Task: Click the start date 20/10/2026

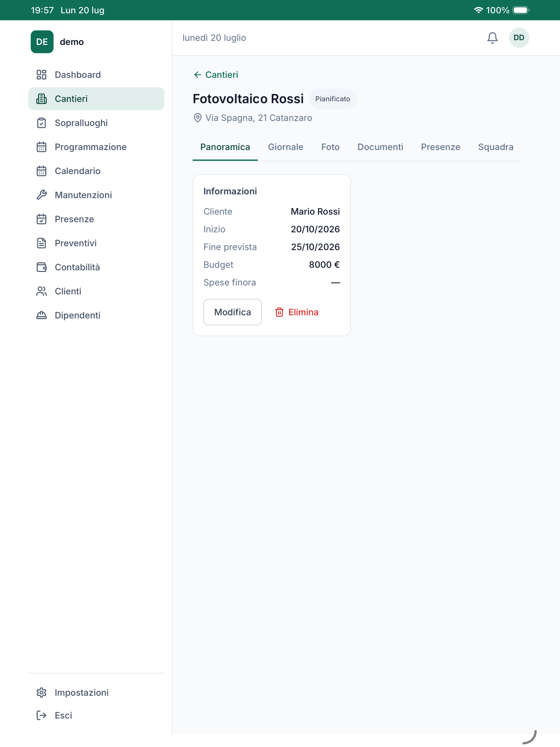Action: click(x=315, y=229)
